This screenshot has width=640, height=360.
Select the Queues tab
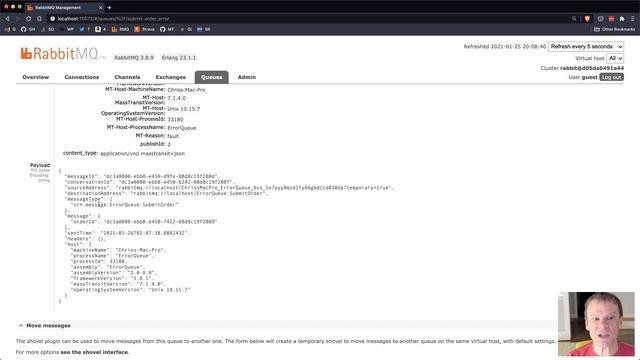(x=211, y=77)
